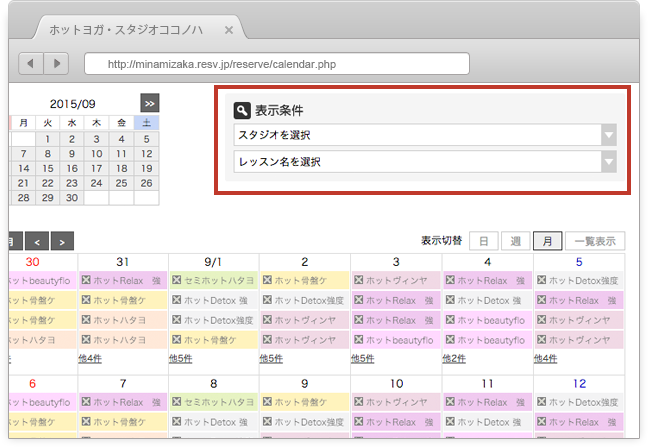Viewport: 648px width, 447px height.
Task: Click the browser forward arrow button
Action: click(56, 64)
